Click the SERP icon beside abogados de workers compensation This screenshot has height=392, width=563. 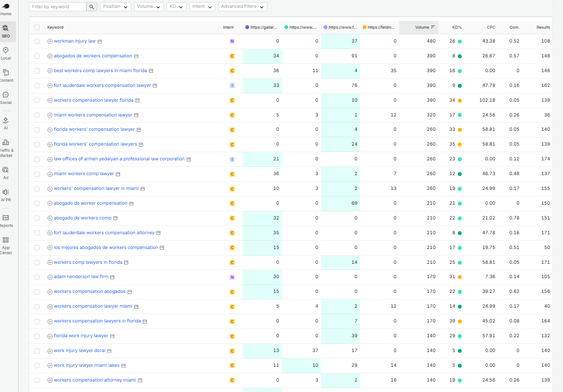(136, 56)
